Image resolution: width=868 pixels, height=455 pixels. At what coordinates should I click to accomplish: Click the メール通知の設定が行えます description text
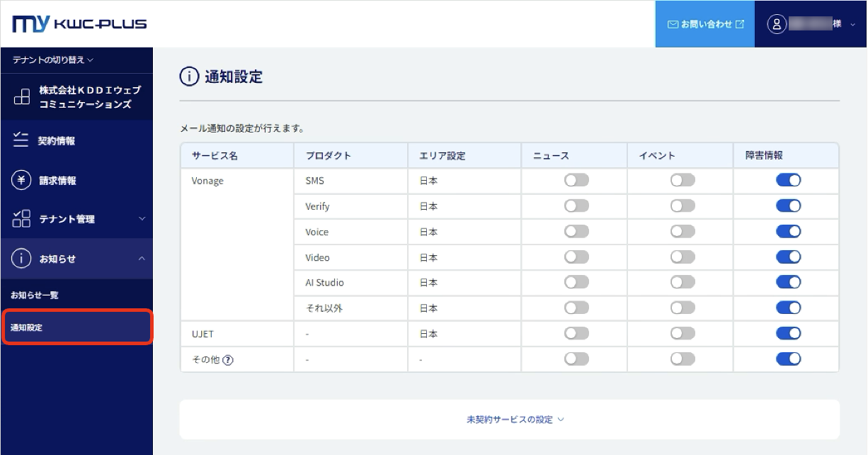click(x=242, y=129)
